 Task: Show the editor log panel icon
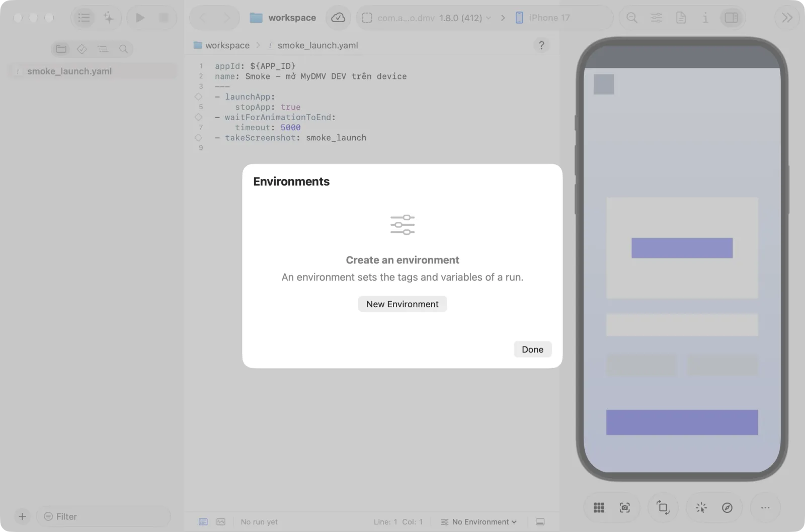tap(203, 522)
